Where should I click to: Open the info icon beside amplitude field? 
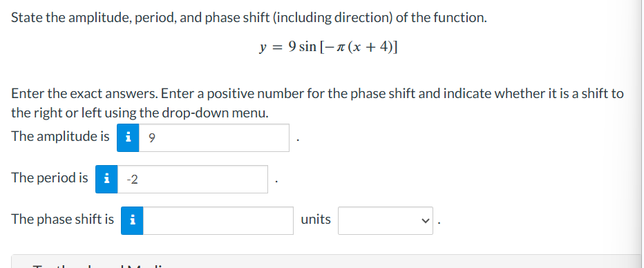coord(128,137)
